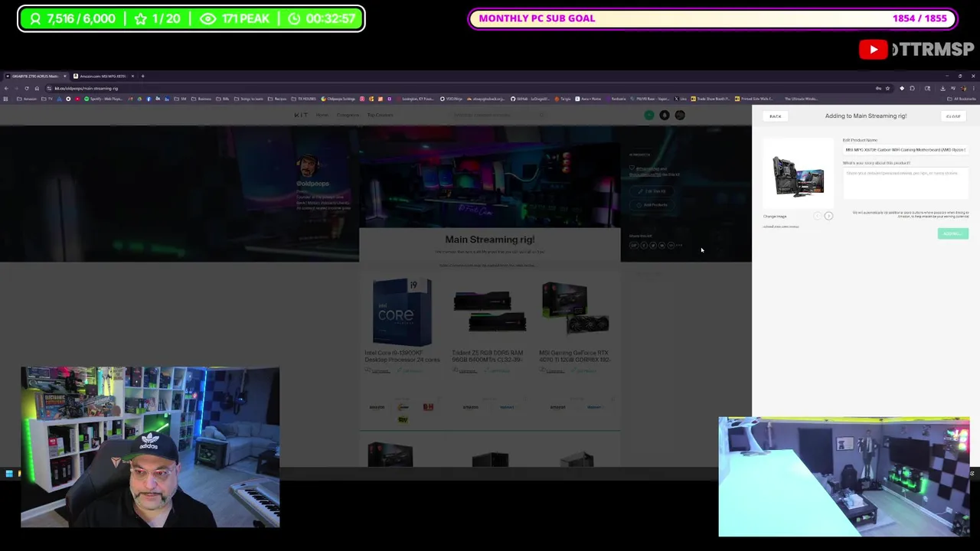
Task: Close the Amazon.com MSI MPG tab
Action: [132, 76]
